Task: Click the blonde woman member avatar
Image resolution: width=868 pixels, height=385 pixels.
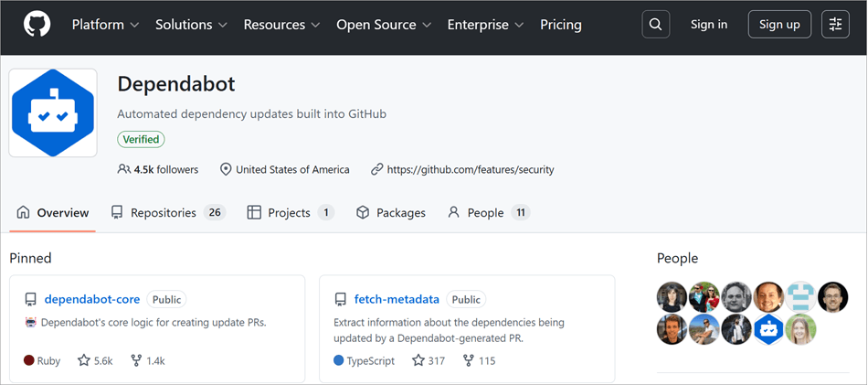Action: click(801, 329)
